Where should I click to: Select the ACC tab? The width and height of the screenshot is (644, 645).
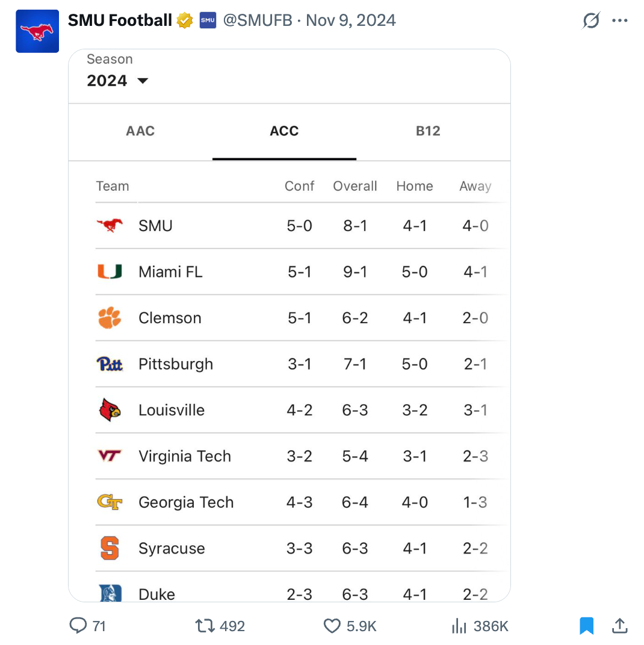284,131
